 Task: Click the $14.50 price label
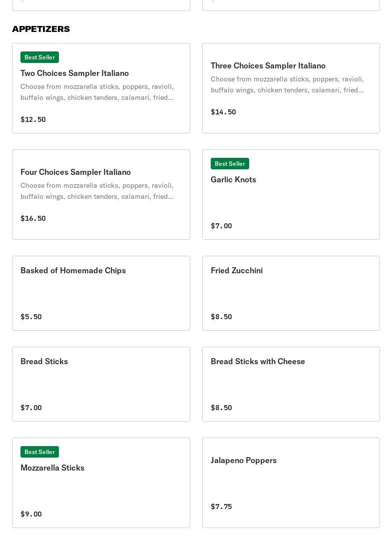(x=223, y=112)
